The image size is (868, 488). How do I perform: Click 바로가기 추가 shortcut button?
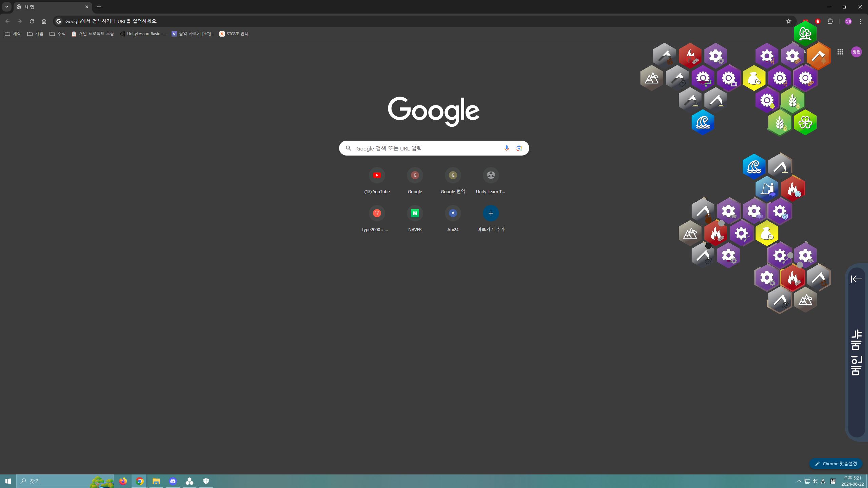point(491,213)
